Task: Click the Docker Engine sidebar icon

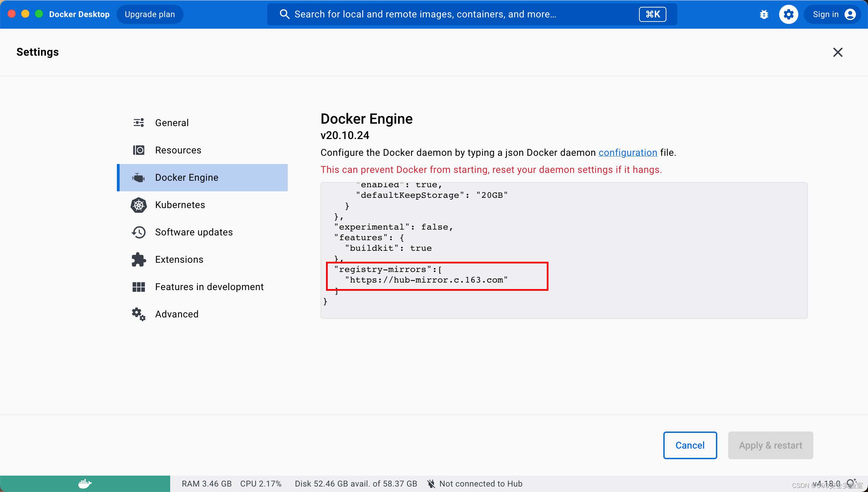Action: [138, 177]
